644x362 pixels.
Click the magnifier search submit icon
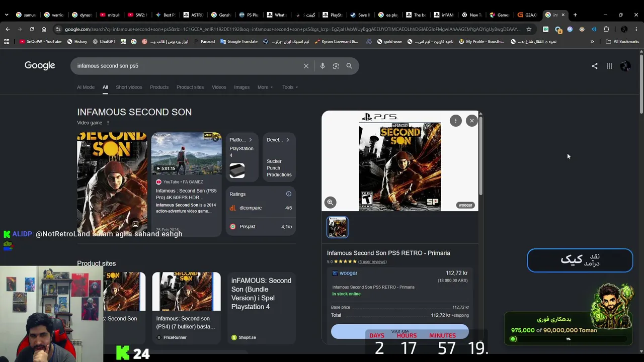349,66
